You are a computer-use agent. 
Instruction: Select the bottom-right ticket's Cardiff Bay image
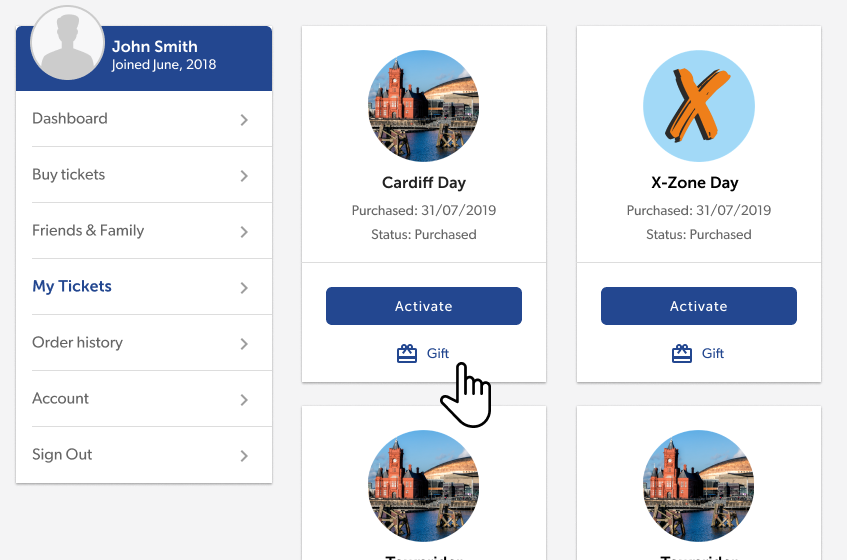(698, 485)
